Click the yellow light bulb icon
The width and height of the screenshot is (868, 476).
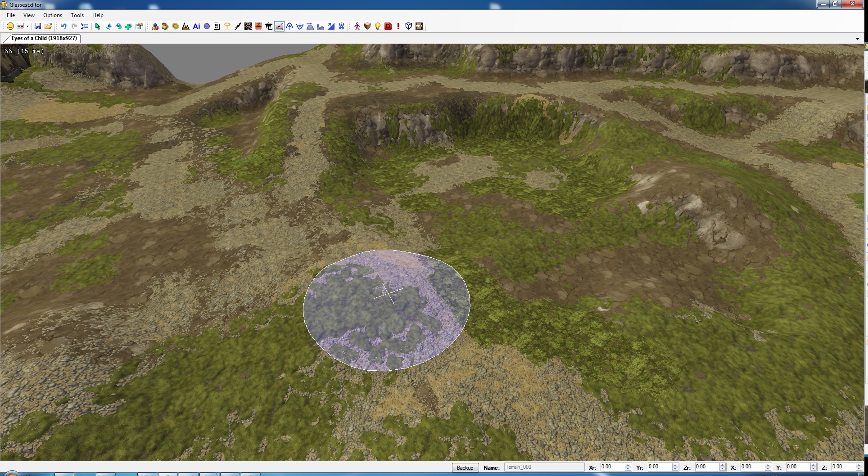378,27
